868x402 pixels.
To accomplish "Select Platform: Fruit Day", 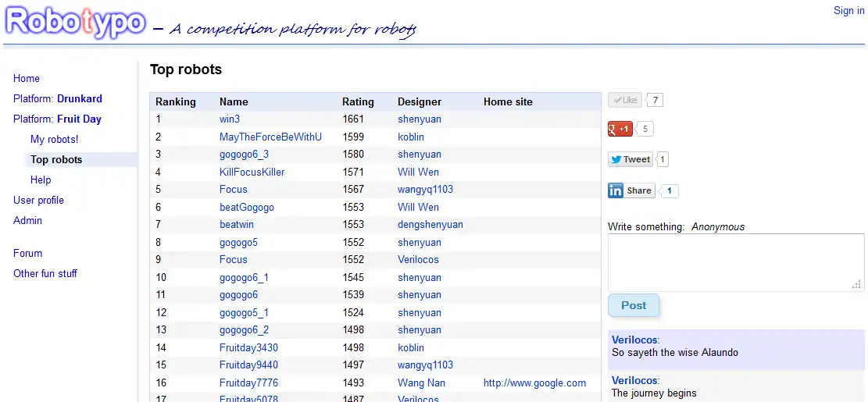I will coord(57,119).
